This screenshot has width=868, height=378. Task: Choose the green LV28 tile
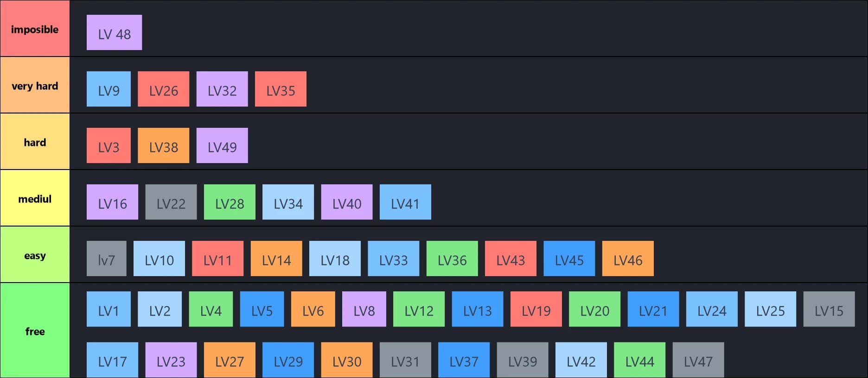(230, 202)
